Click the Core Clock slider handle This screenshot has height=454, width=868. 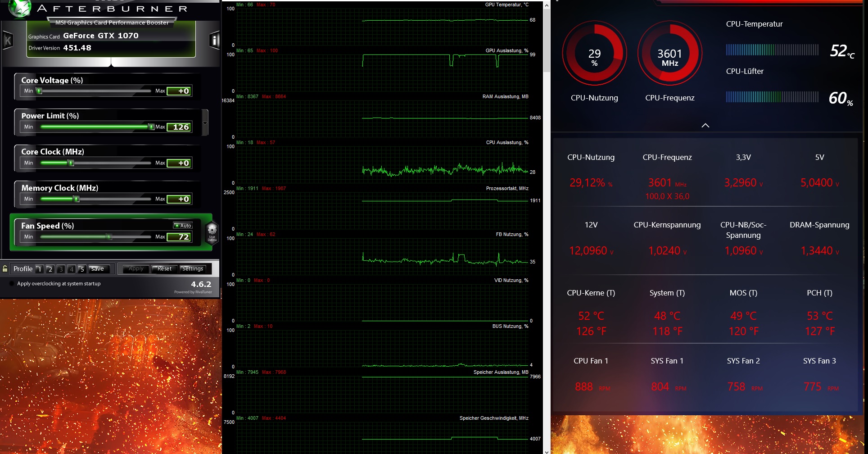[x=71, y=163]
